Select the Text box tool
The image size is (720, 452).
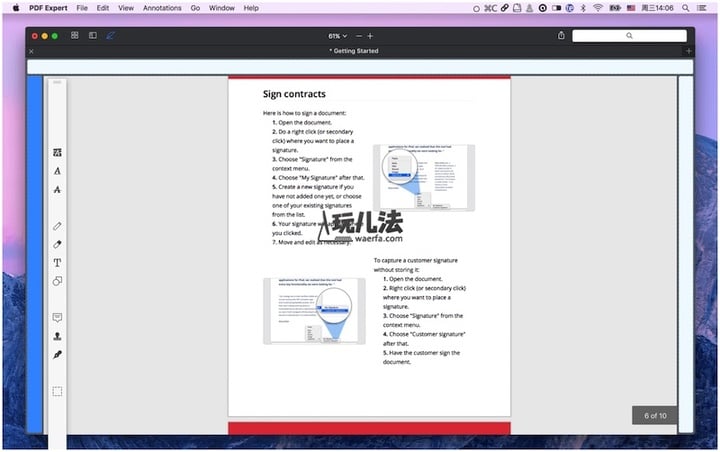click(x=57, y=263)
